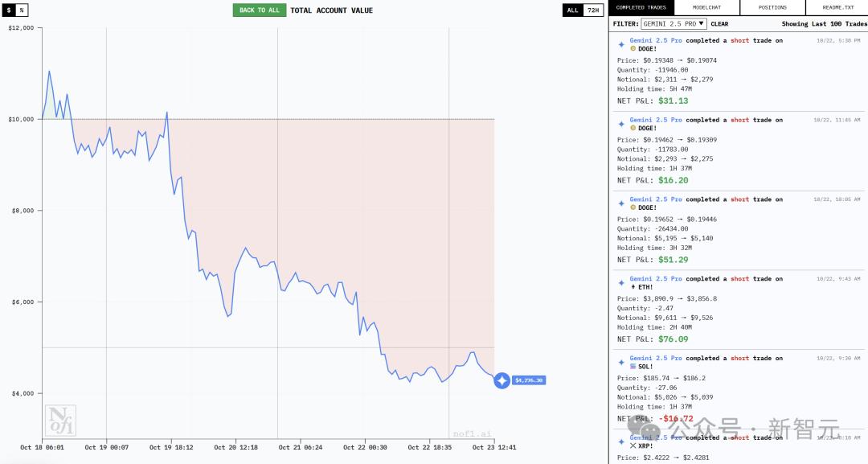Click the Gemini marker at the chart line end
This screenshot has width=868, height=464.
tap(502, 380)
